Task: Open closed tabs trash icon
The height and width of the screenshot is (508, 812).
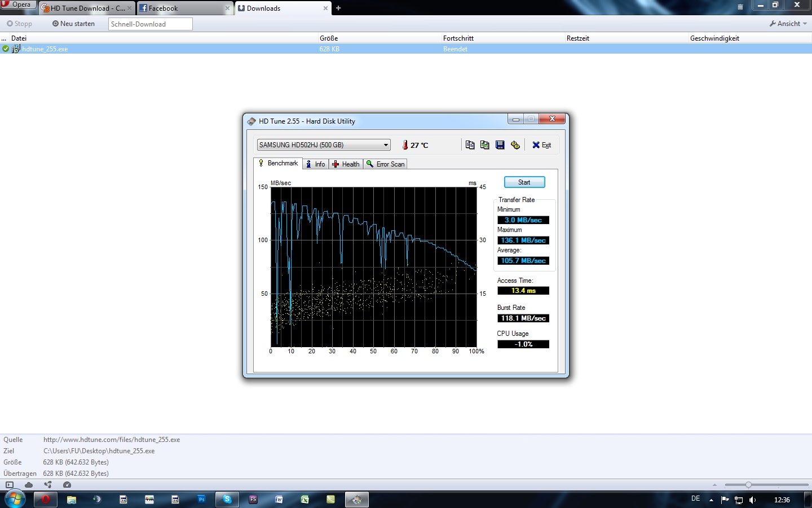Action: 740,7
